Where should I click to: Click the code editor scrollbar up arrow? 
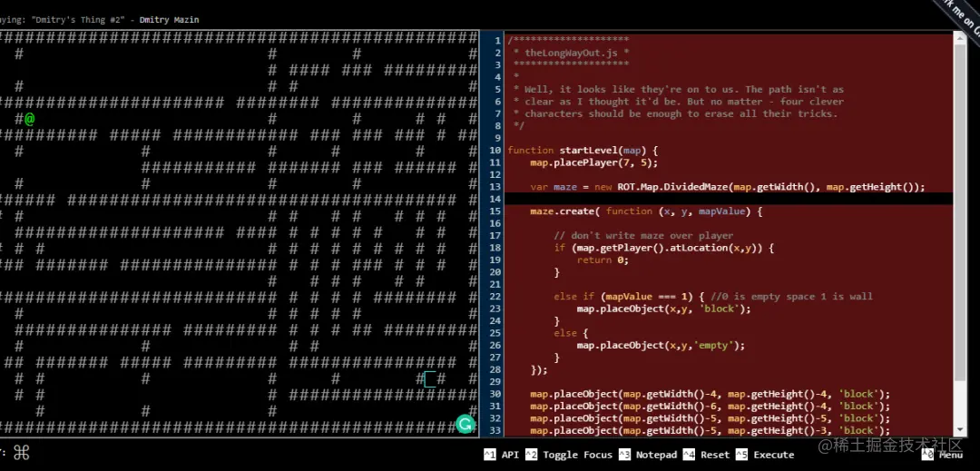tap(960, 39)
